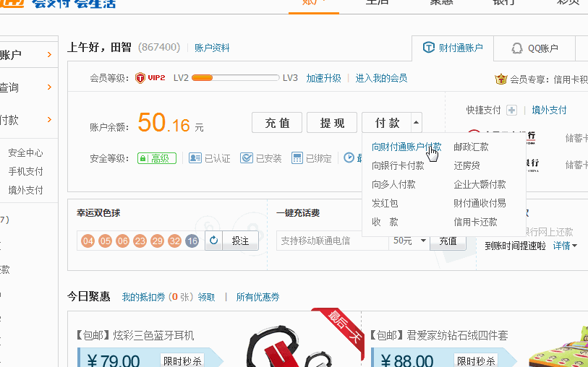Select 收款 in the payment menu
This screenshot has width=588, height=367.
click(x=385, y=222)
